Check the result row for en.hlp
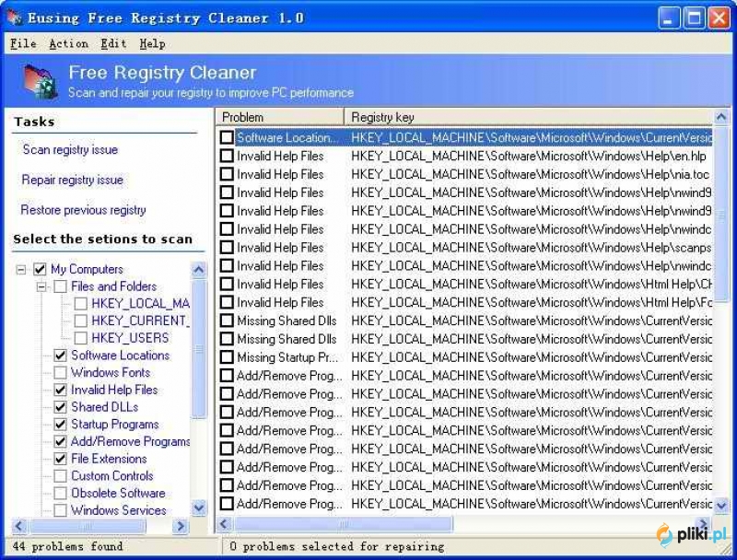Image resolution: width=737 pixels, height=560 pixels. [227, 156]
